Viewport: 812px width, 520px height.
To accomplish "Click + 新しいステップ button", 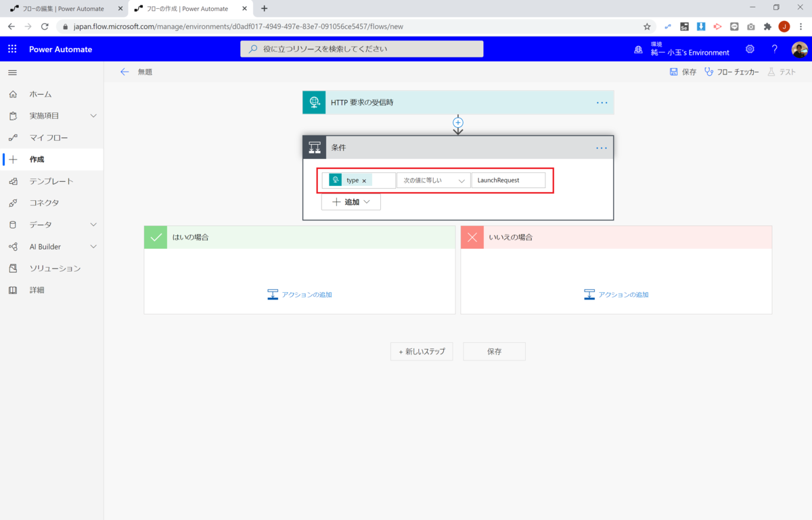I will (422, 352).
